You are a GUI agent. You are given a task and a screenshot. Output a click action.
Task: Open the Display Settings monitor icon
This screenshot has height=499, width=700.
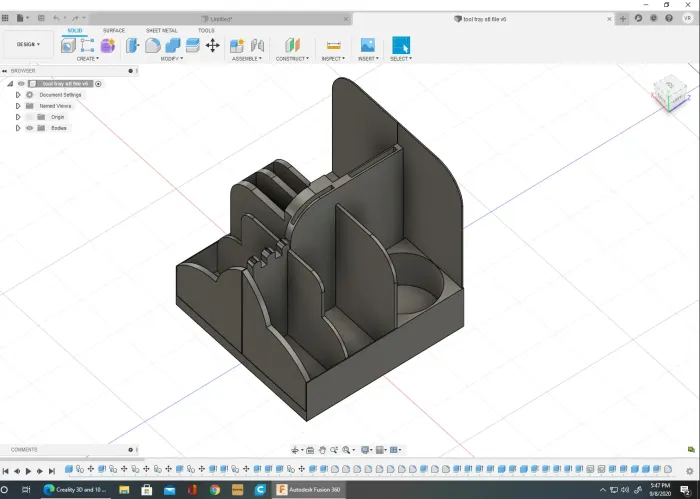365,450
